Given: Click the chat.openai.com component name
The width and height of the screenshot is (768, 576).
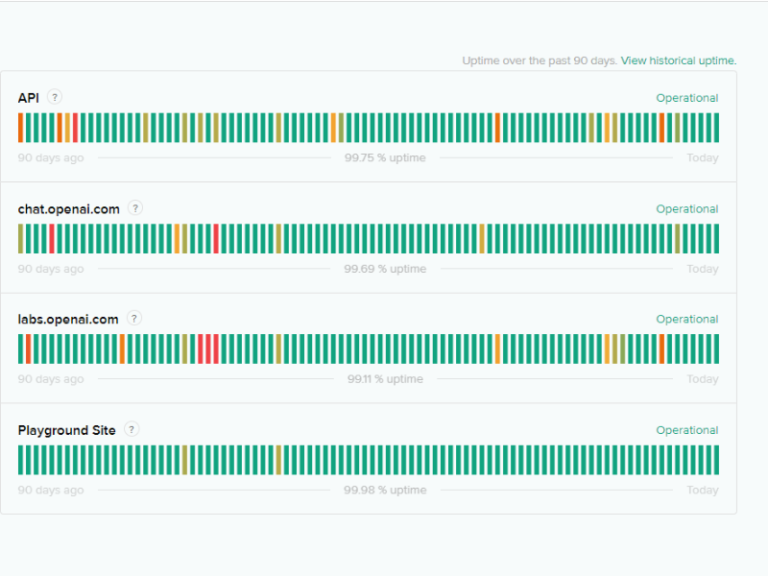Looking at the screenshot, I should [x=69, y=209].
